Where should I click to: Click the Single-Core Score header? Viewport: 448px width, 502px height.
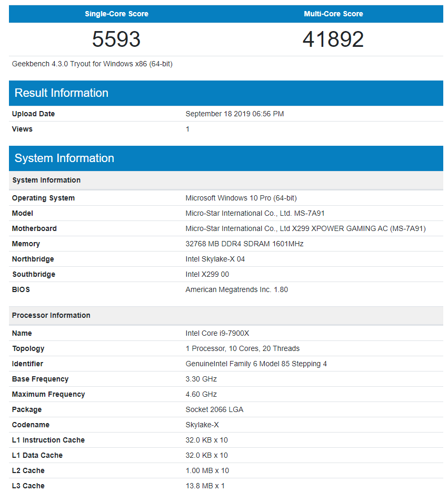pos(116,14)
